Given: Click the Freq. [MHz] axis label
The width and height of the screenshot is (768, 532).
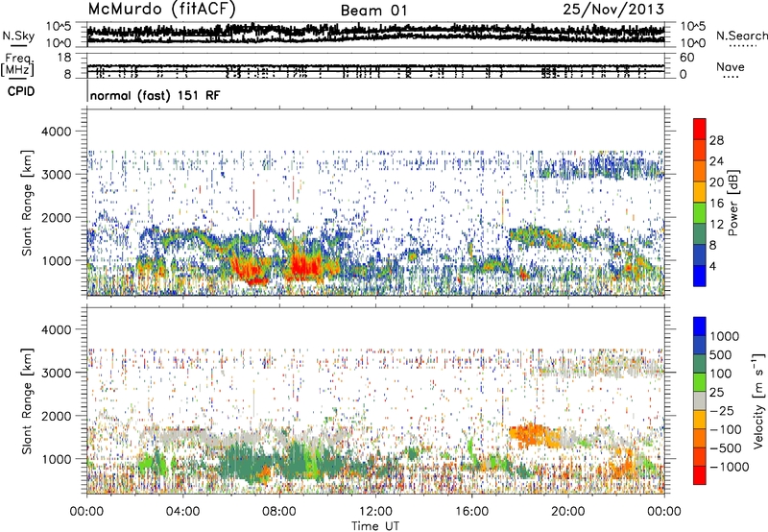Looking at the screenshot, I should 18,64.
